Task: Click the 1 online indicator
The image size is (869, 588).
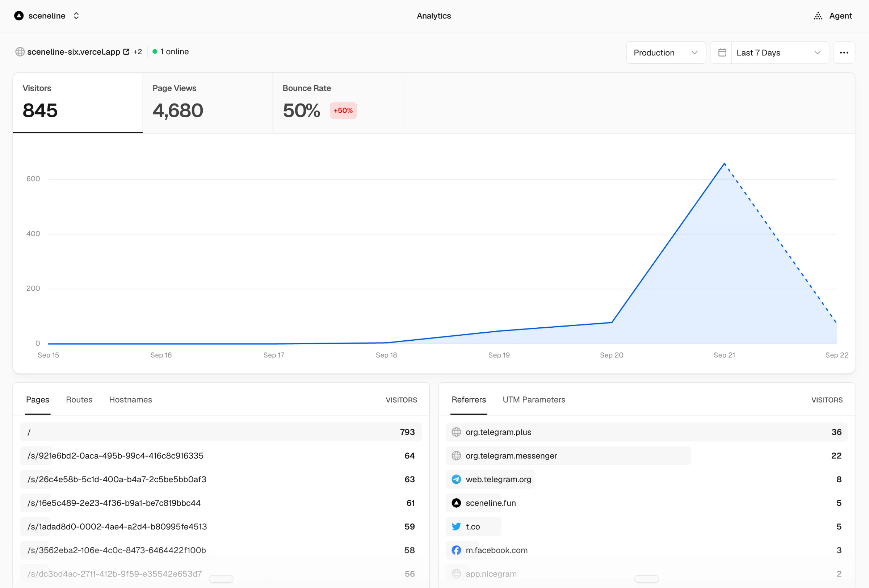Action: tap(171, 51)
